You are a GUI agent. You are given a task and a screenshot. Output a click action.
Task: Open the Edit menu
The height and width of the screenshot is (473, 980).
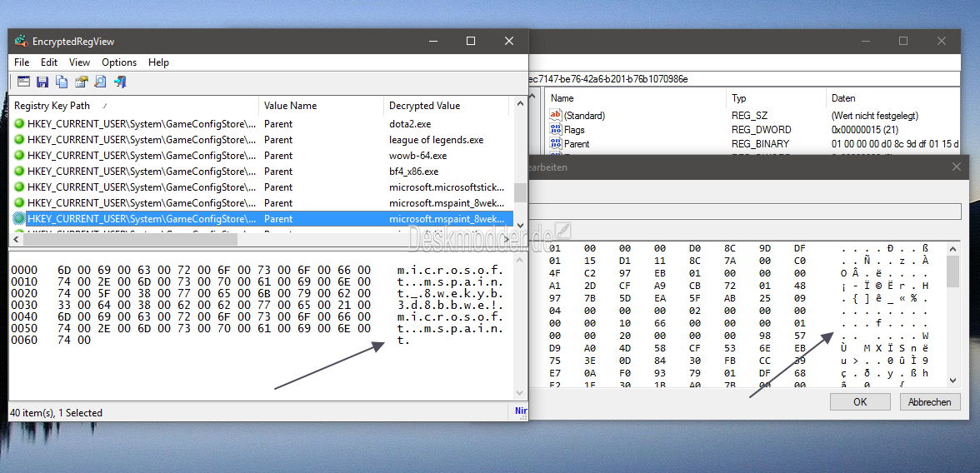tap(49, 62)
